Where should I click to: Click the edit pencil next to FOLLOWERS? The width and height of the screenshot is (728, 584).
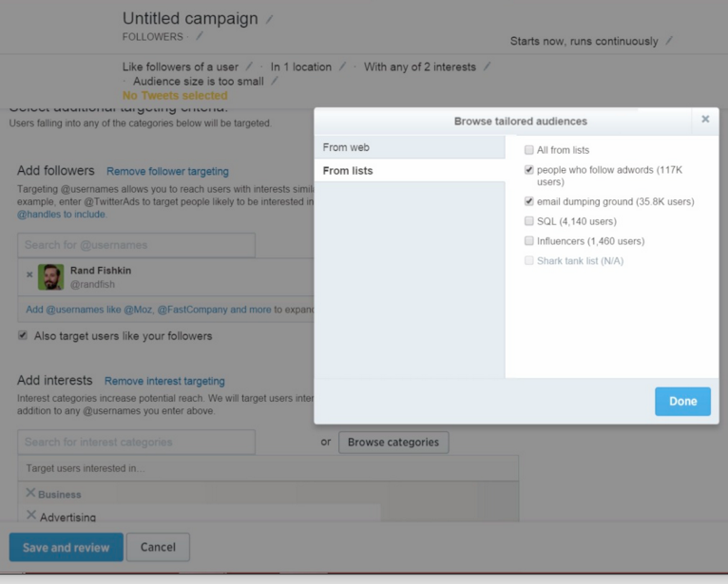200,37
